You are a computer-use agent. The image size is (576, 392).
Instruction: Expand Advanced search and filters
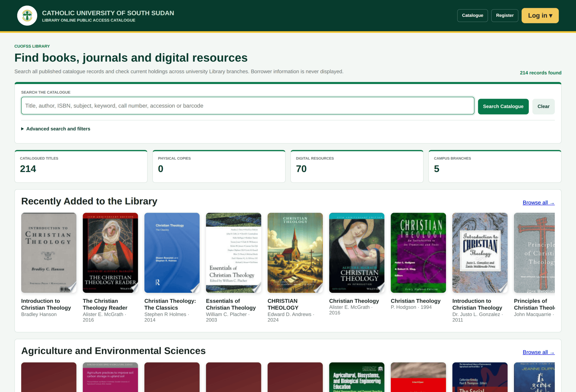point(56,129)
